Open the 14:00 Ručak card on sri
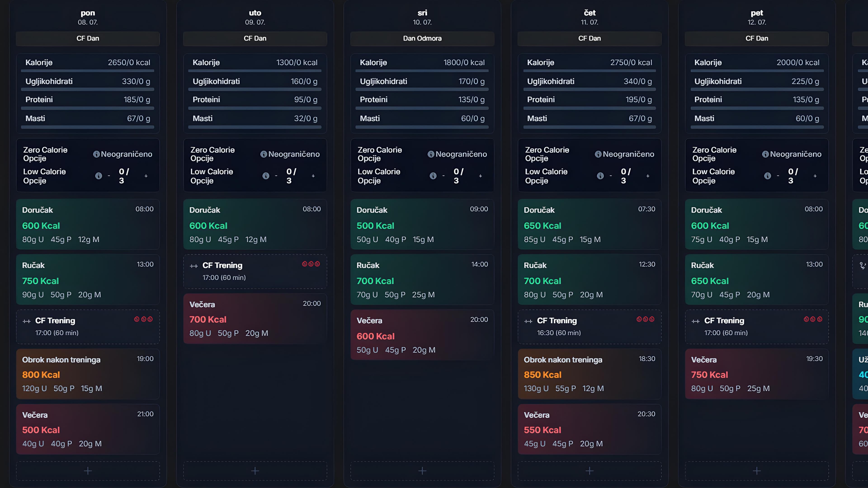Viewport: 868px width, 488px height. coord(422,279)
